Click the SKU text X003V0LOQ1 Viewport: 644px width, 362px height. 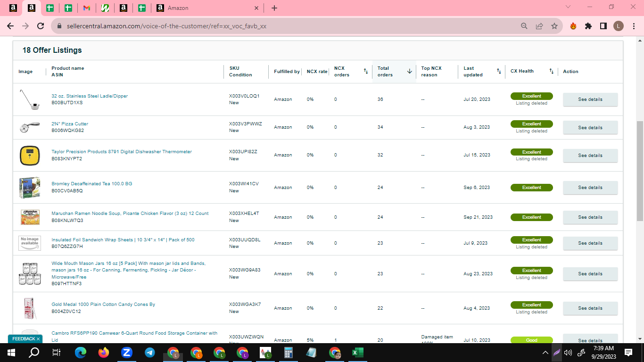pyautogui.click(x=244, y=96)
